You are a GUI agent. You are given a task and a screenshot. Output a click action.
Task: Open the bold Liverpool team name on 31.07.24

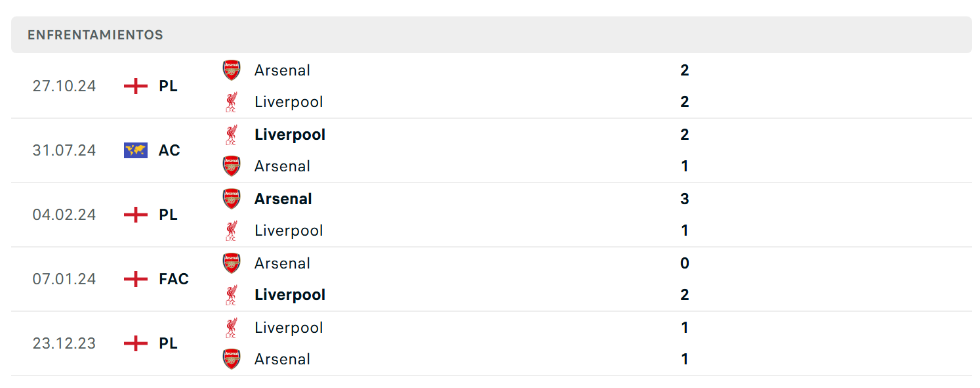tap(290, 135)
